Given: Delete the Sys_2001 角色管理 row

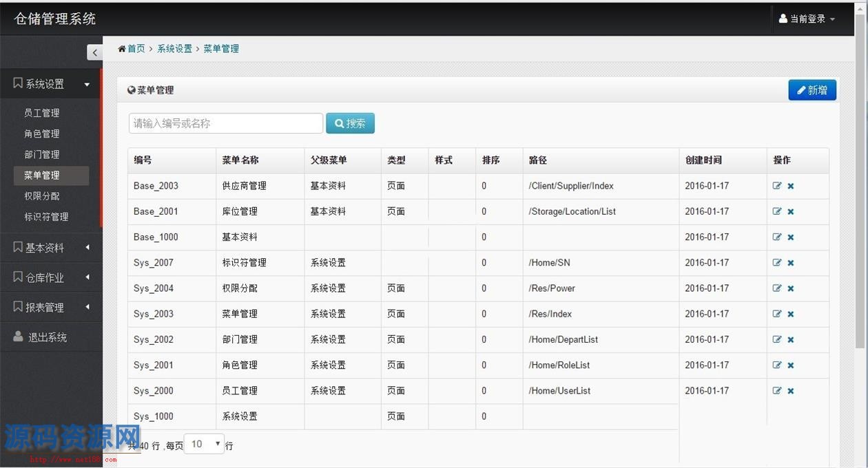Looking at the screenshot, I should pos(791,365).
